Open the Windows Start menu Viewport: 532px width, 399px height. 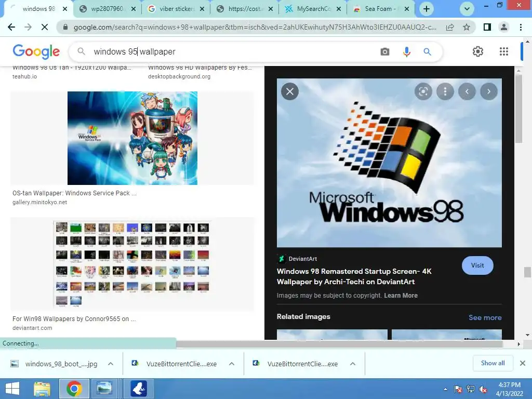pyautogui.click(x=12, y=389)
